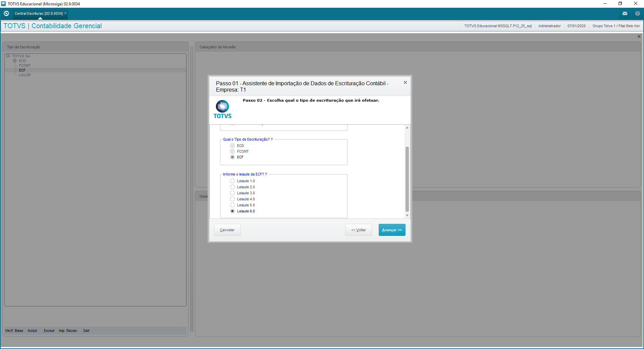Click the wizard scrollbar down arrow
The width and height of the screenshot is (644, 349).
click(x=407, y=215)
